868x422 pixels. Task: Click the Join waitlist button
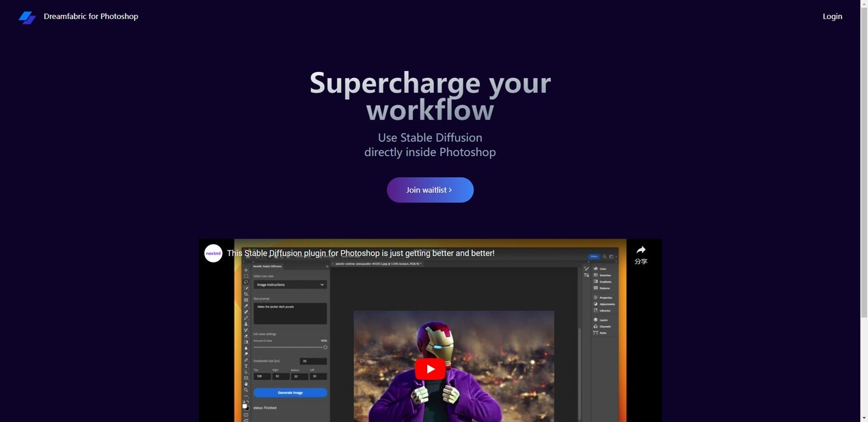click(430, 190)
